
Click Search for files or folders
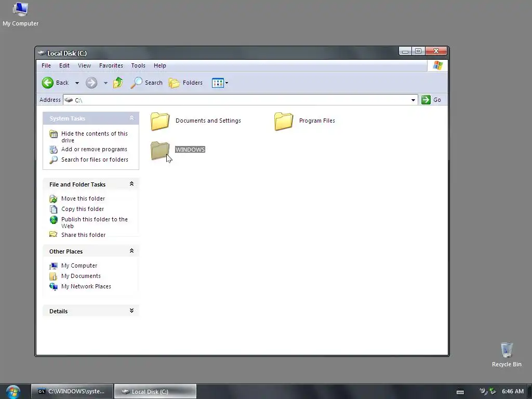click(95, 159)
